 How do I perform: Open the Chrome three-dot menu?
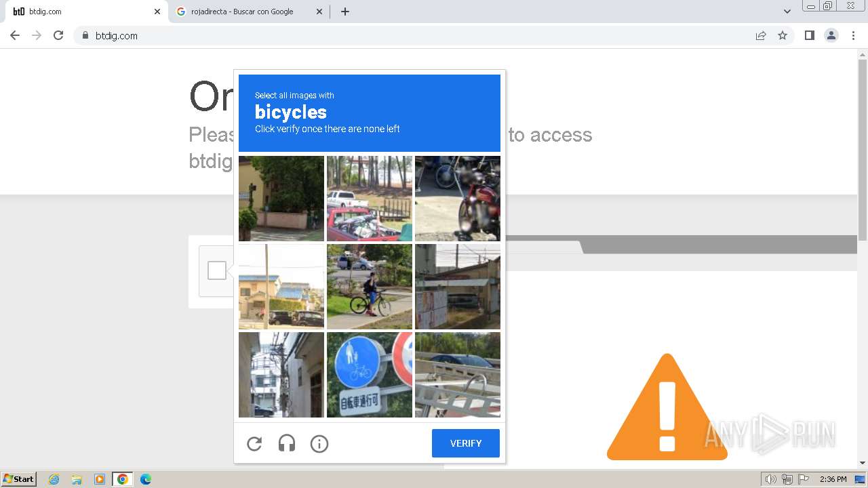(853, 35)
